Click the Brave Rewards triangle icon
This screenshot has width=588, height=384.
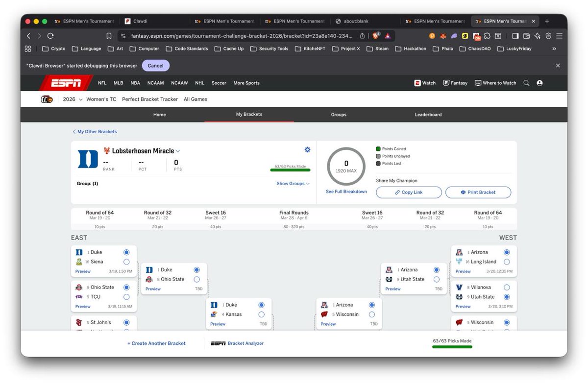[387, 36]
